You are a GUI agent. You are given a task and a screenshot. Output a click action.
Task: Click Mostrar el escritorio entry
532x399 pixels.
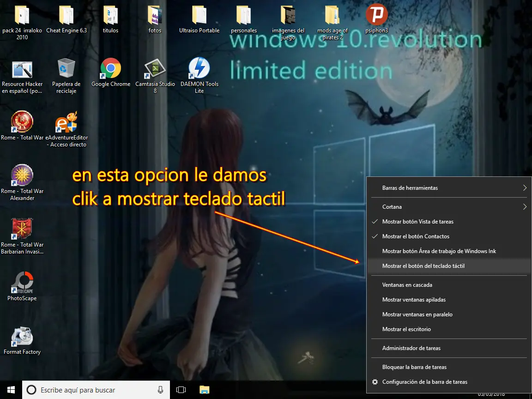click(x=449, y=329)
